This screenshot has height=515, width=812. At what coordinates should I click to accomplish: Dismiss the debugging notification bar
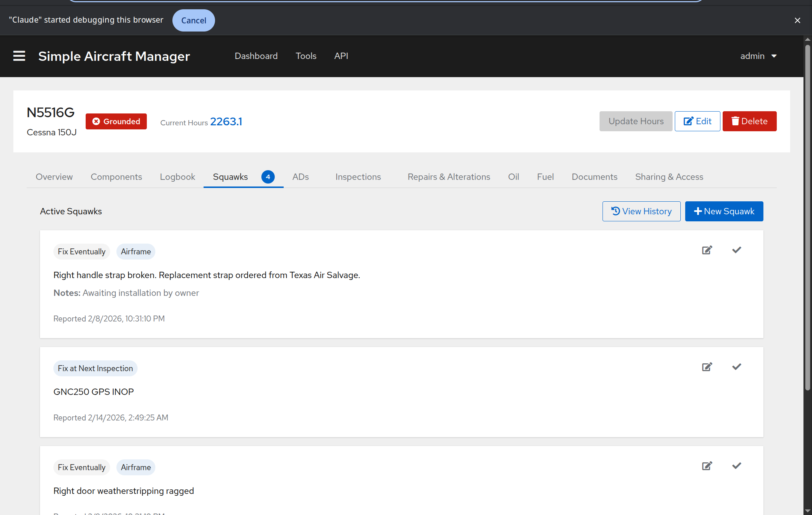click(797, 20)
